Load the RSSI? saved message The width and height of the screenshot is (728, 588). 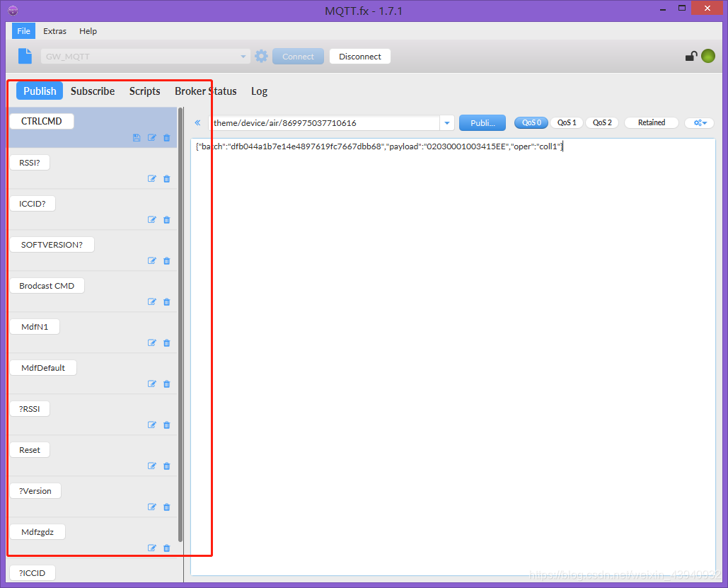tap(30, 163)
